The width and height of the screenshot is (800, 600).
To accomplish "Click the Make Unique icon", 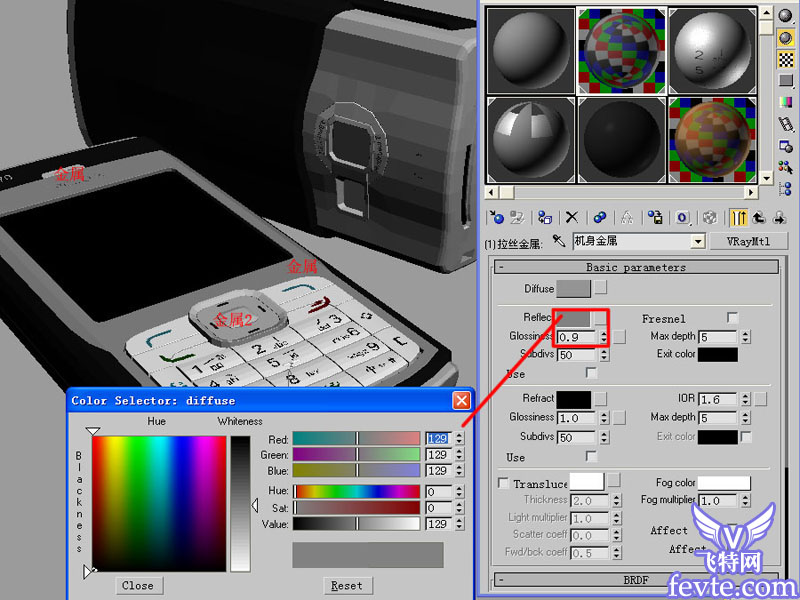I will point(627,218).
